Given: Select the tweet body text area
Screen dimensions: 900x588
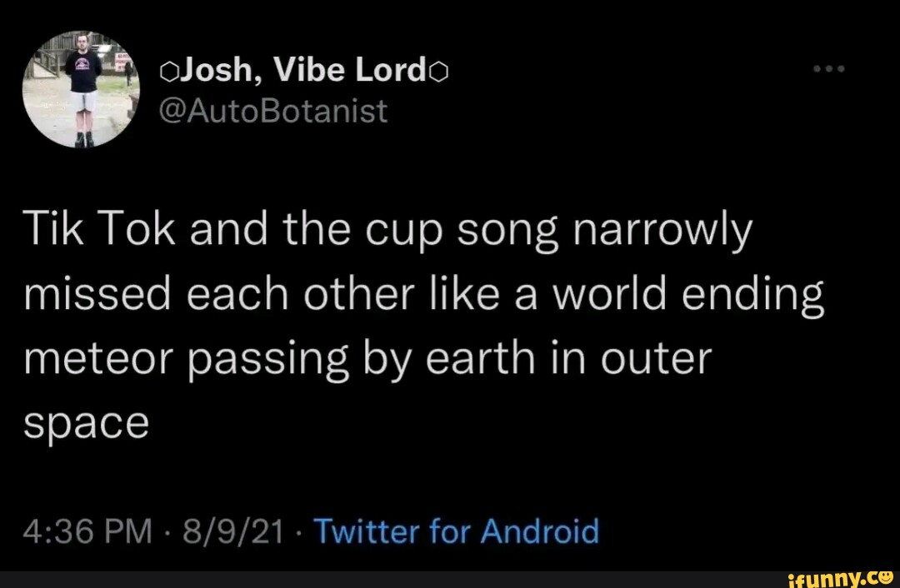Looking at the screenshot, I should coord(417,325).
